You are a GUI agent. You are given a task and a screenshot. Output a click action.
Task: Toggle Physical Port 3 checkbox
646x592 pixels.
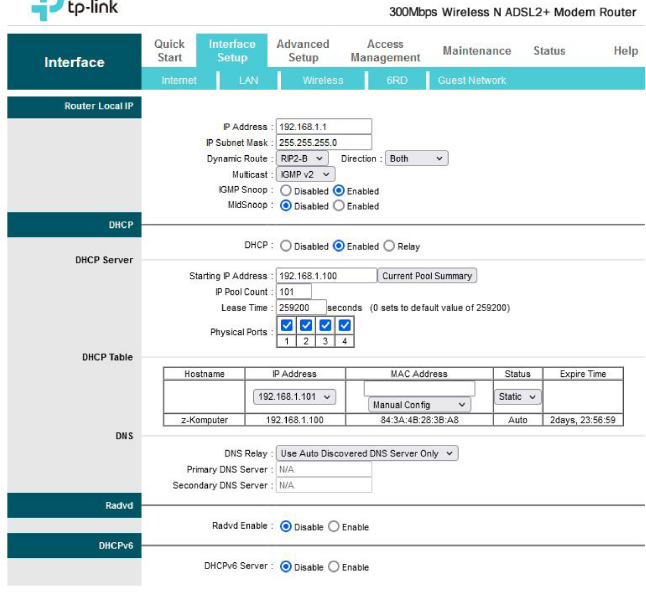point(325,325)
